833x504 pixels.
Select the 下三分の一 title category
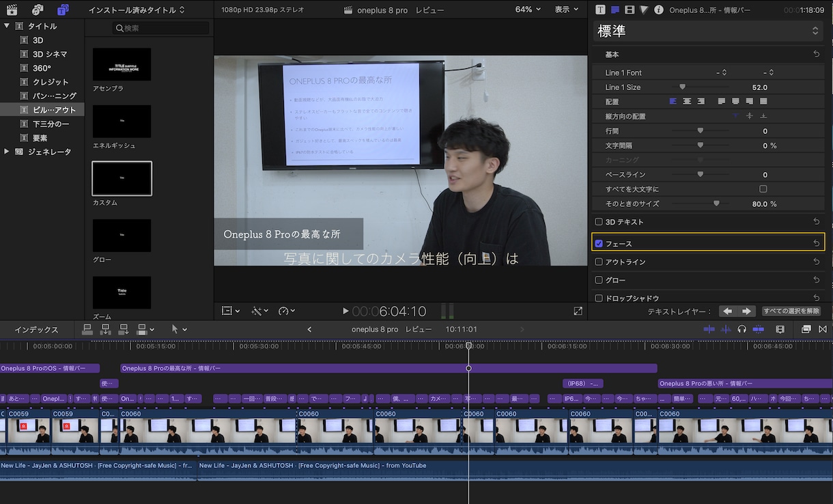pos(51,124)
